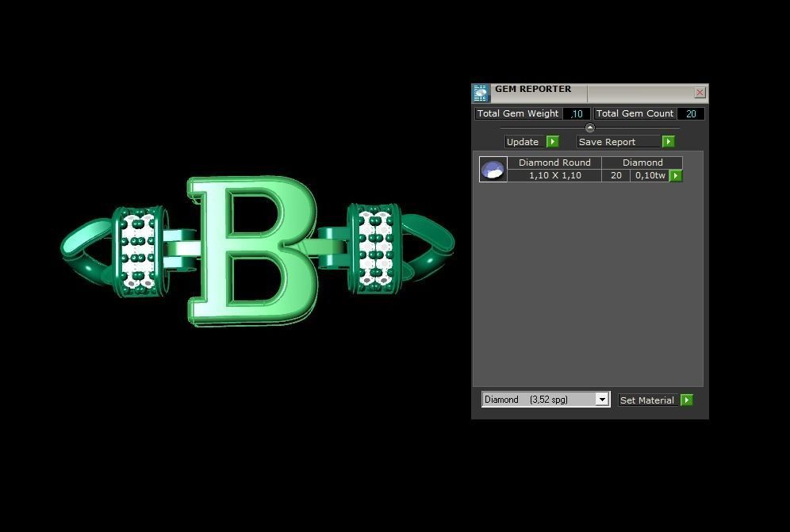Collapse the panel with the round arrow toggle
Viewport: 790px width, 532px height.
[x=590, y=128]
